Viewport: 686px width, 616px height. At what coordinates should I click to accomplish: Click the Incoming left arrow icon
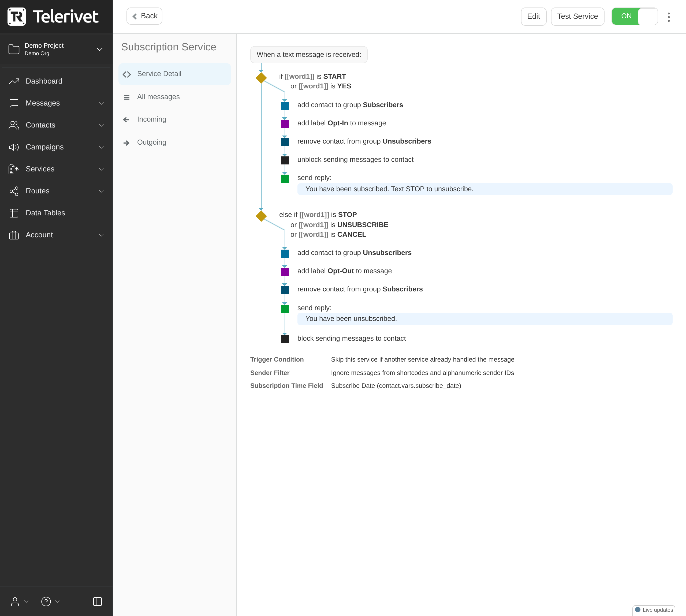pyautogui.click(x=126, y=119)
